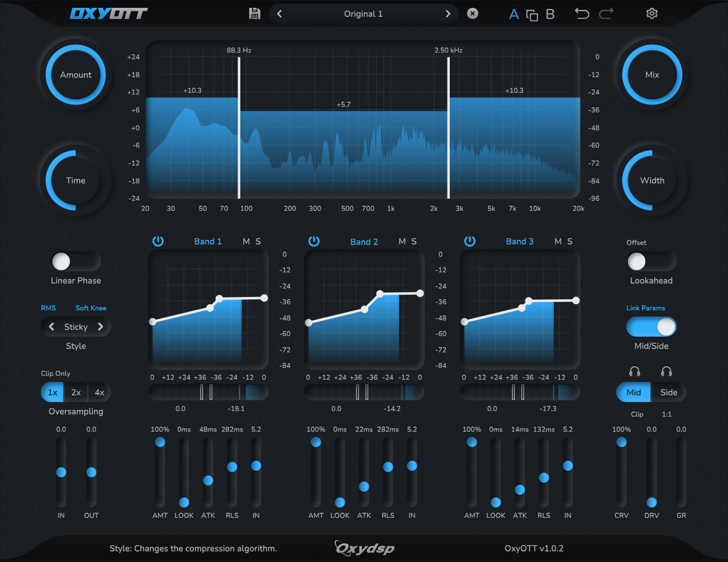The image size is (728, 562).
Task: Enable Mid for Band 1
Action: (246, 242)
